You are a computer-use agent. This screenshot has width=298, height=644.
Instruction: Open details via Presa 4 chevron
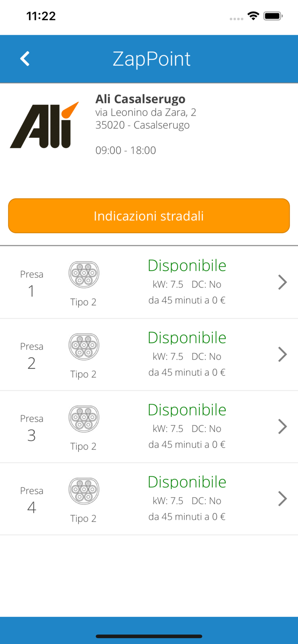pyautogui.click(x=283, y=498)
